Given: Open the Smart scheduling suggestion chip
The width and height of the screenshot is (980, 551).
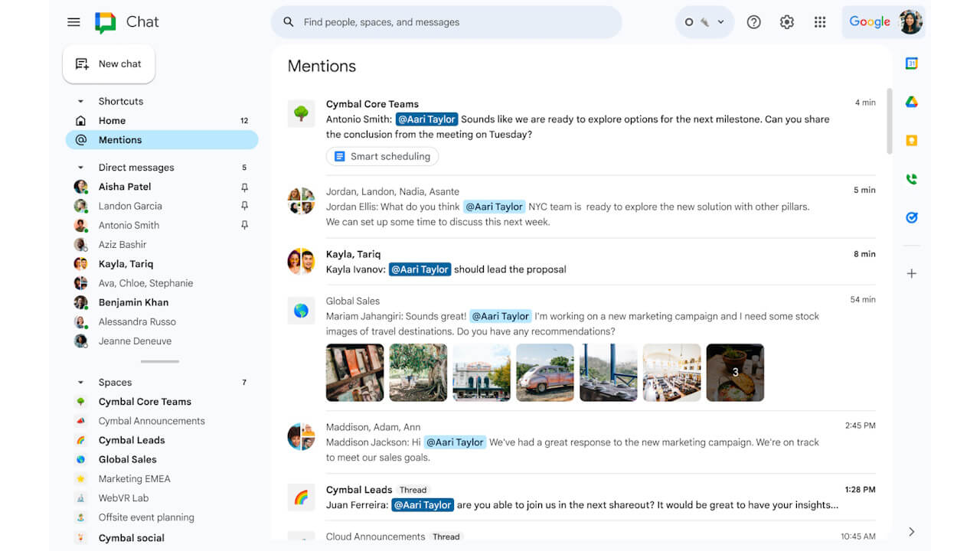Looking at the screenshot, I should coord(382,156).
